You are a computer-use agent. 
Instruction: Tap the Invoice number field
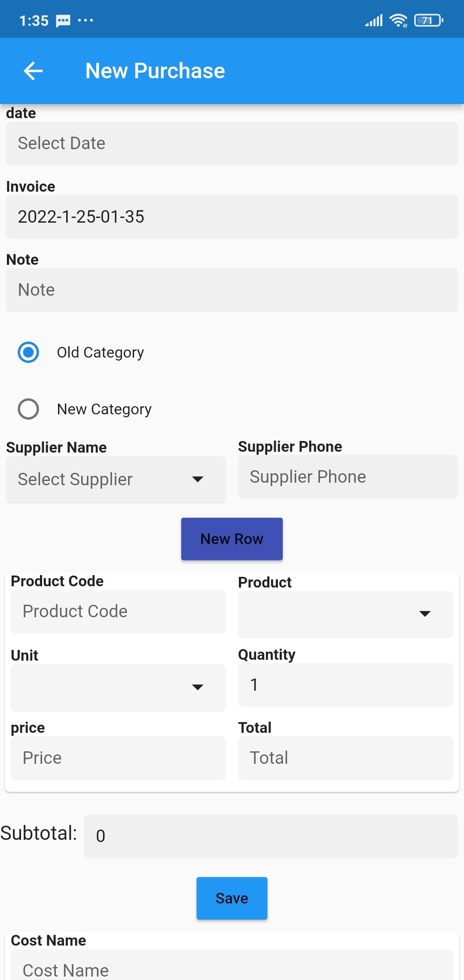click(232, 217)
